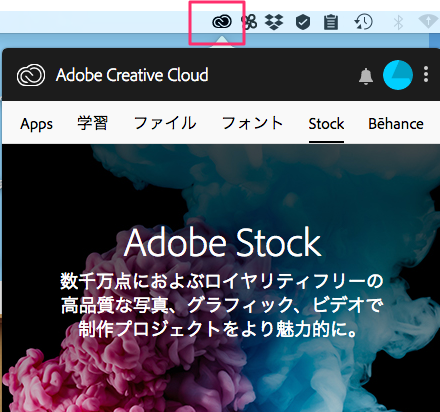Click the shield checkmark menu bar icon
Image resolution: width=440 pixels, height=412 pixels.
click(x=303, y=22)
